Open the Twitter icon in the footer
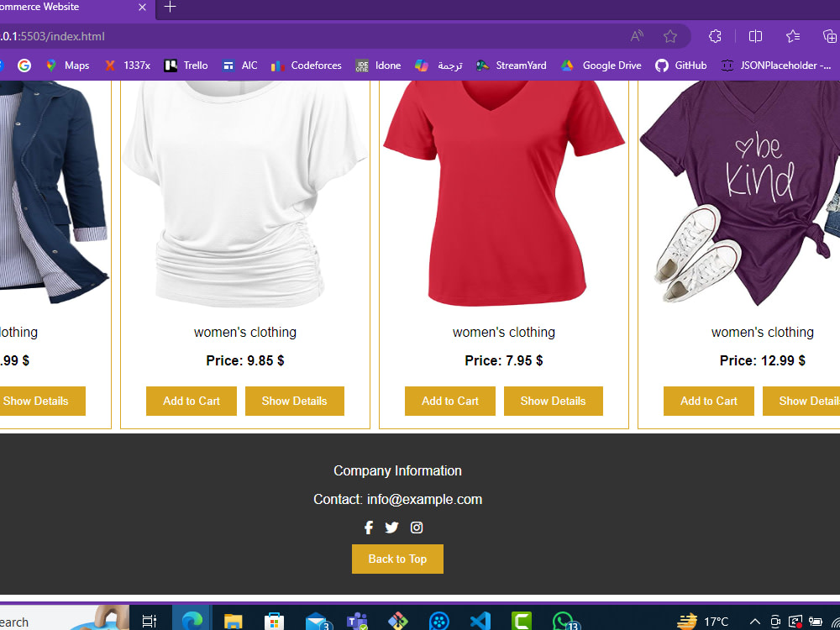 coord(391,528)
